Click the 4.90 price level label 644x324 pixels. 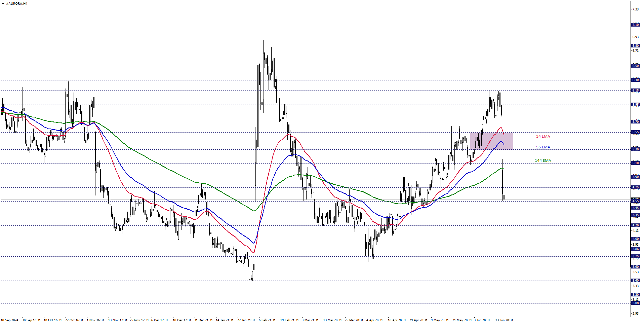(635, 177)
